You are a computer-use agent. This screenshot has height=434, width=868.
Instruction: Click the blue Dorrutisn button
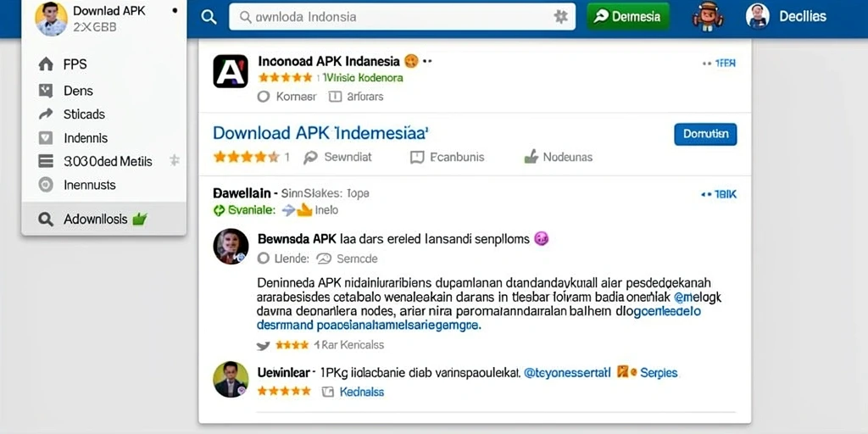(705, 134)
